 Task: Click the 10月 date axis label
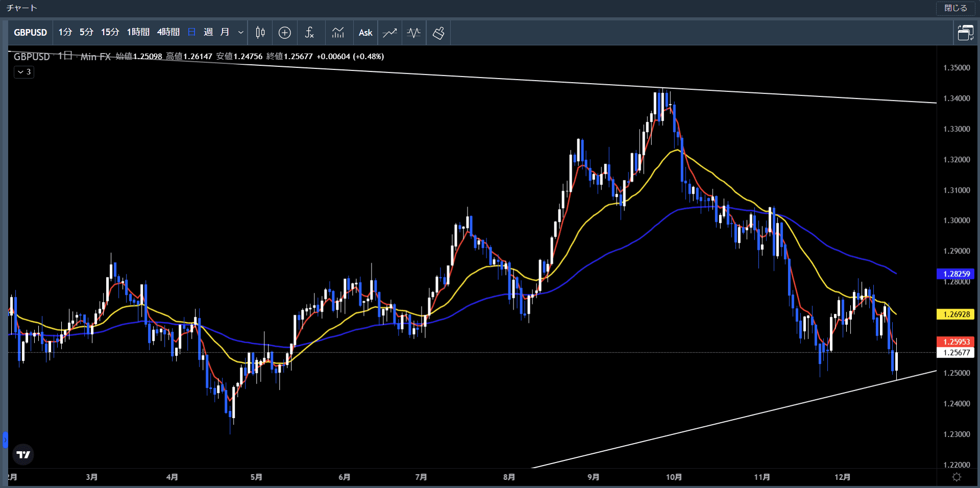(x=674, y=477)
